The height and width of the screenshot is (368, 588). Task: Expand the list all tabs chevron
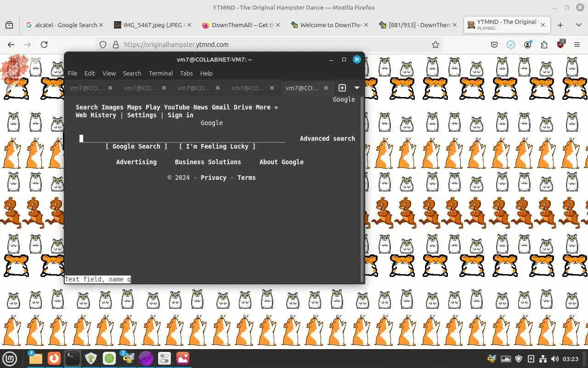(579, 25)
